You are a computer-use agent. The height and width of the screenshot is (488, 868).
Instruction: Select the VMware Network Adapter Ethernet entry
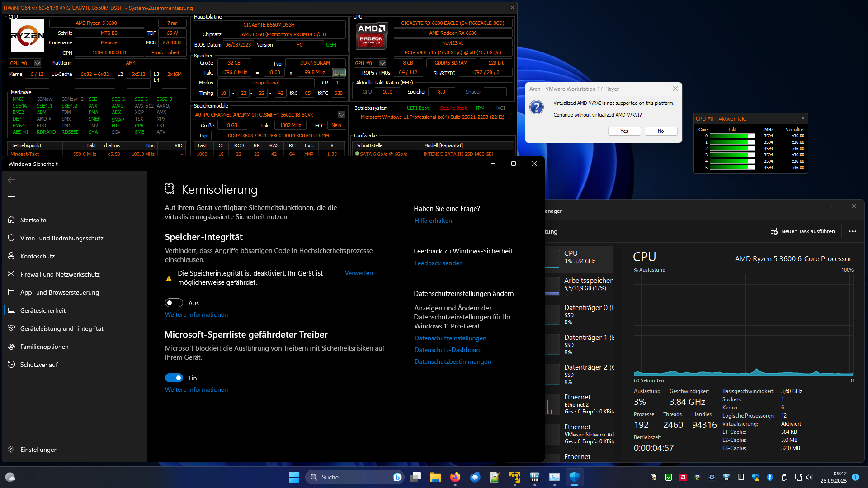pyautogui.click(x=579, y=434)
